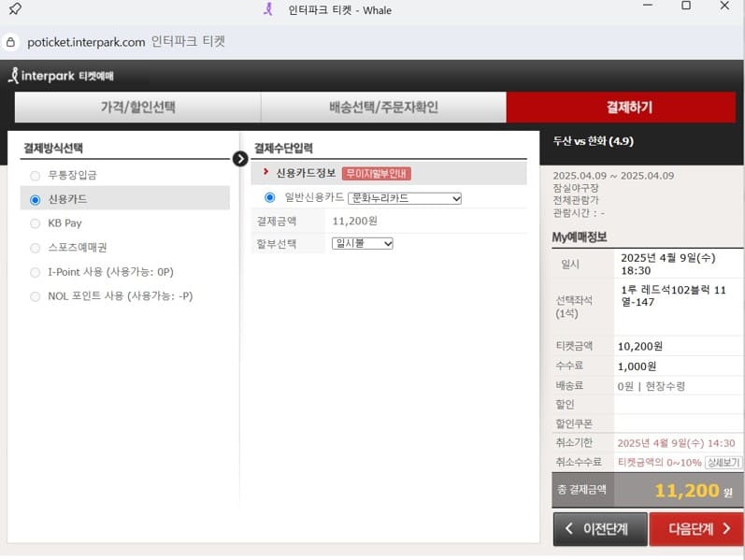Click the Whale purple logo in title bar
Viewport: 745px width, 560px height.
coord(268,9)
